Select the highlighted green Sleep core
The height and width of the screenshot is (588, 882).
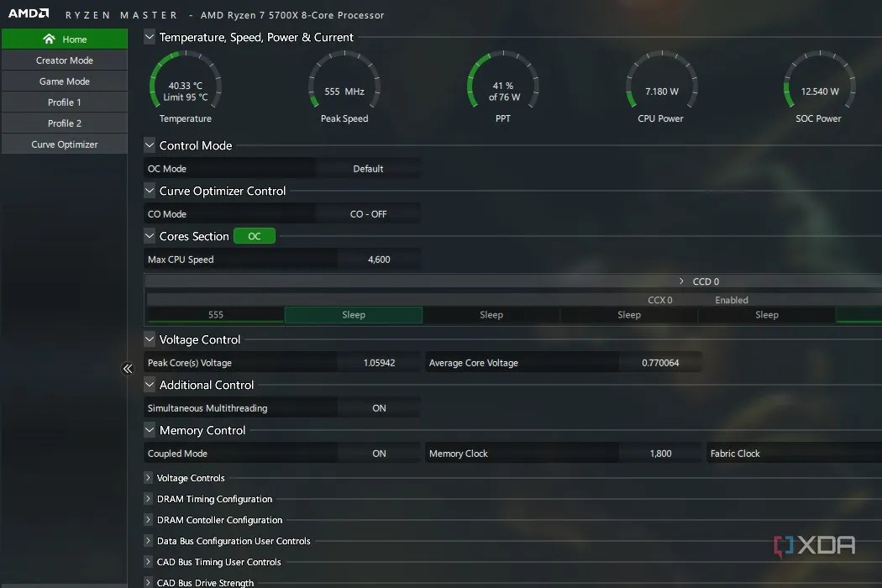click(x=354, y=314)
